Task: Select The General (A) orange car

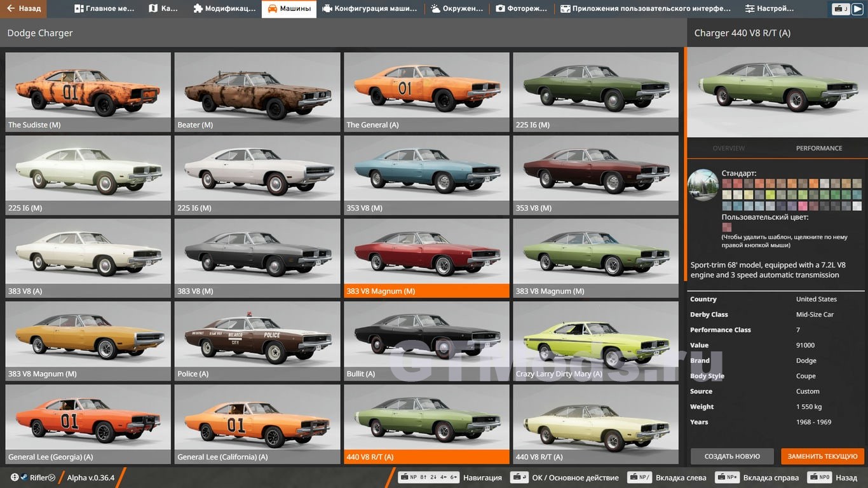Action: [426, 91]
